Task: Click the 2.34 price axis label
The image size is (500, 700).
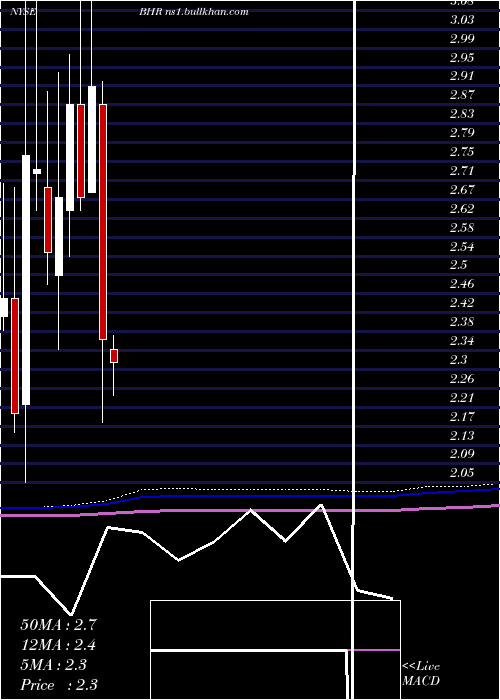Action: (462, 341)
